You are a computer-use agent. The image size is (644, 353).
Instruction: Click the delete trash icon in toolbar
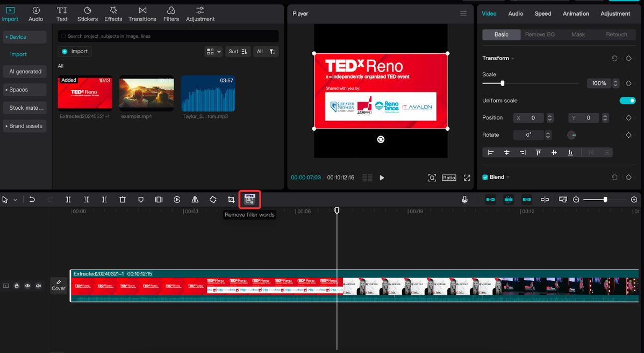coord(123,200)
